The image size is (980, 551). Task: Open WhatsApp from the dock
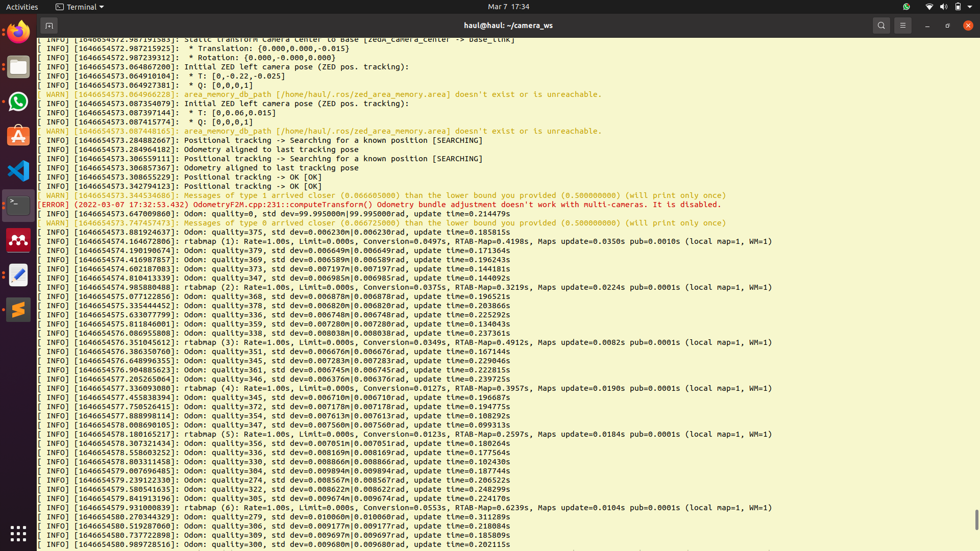pyautogui.click(x=18, y=102)
